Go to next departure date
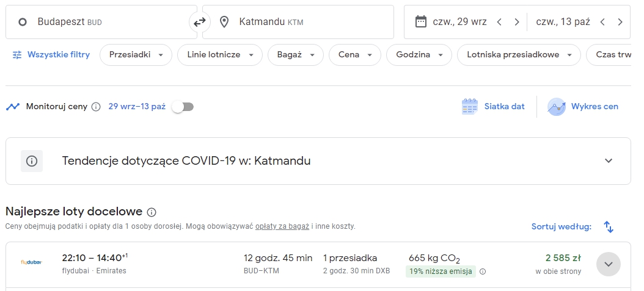Viewport: 644px width, 291px height. click(x=517, y=22)
